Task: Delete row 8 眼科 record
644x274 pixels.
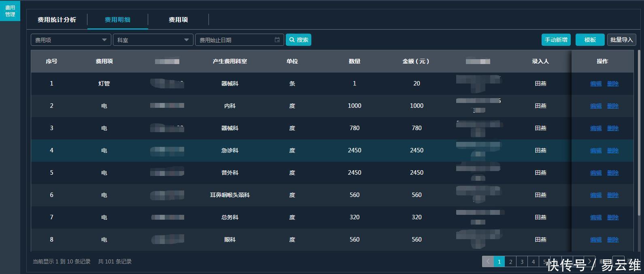Action: click(x=613, y=240)
